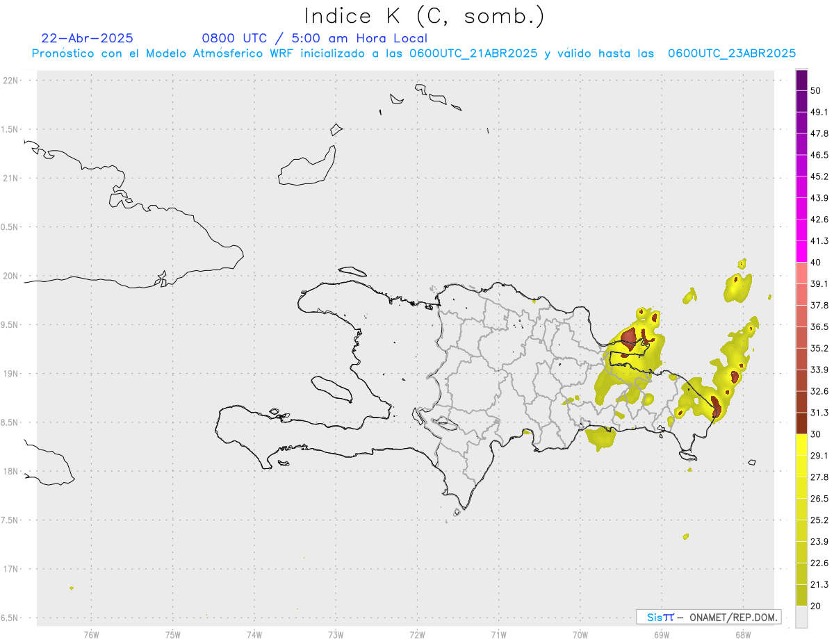834x644 pixels.
Task: Pick the colorbar value "21.3"
Action: [819, 584]
